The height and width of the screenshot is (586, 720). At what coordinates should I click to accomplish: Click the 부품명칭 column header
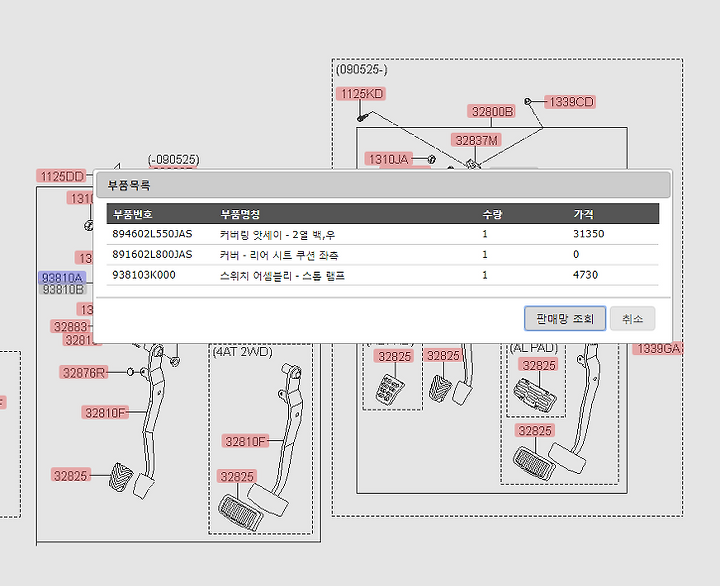(x=240, y=214)
